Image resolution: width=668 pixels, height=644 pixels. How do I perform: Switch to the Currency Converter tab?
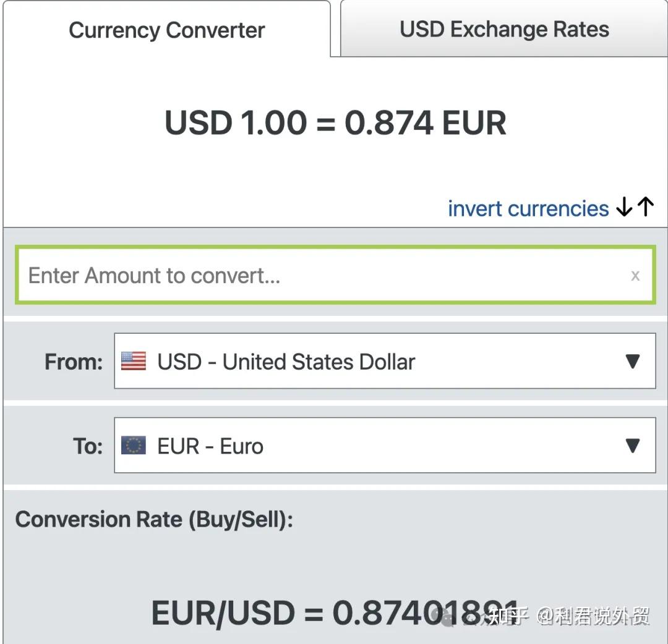(166, 30)
